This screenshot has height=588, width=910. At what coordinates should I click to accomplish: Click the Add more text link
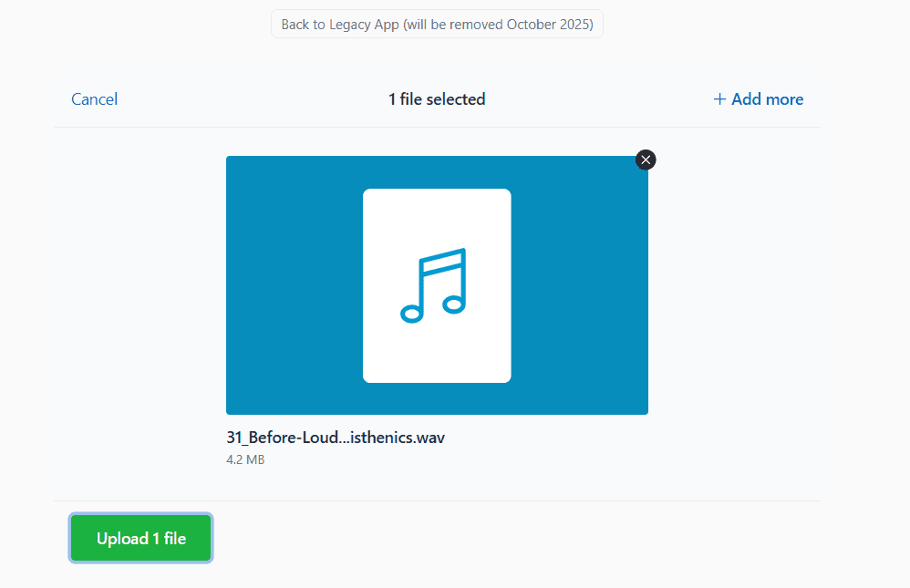tap(767, 99)
